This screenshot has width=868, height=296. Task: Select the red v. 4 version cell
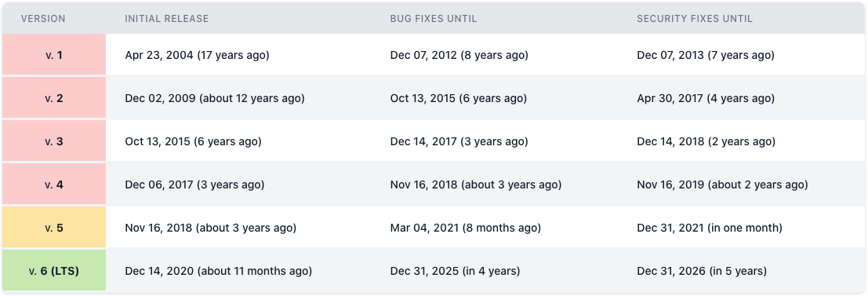tap(53, 185)
